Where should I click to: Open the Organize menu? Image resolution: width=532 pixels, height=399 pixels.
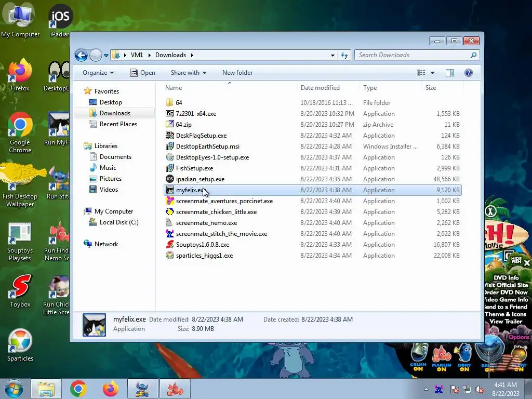98,73
